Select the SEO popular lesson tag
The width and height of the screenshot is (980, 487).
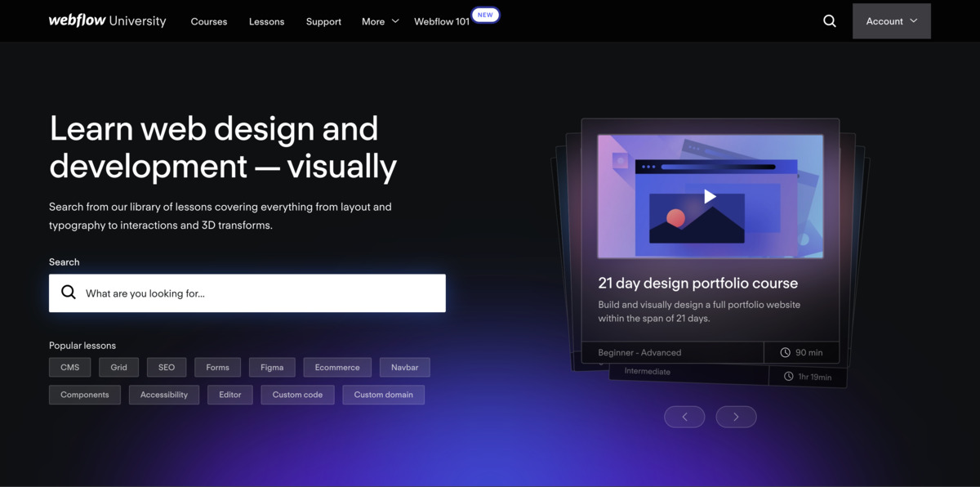pos(167,368)
